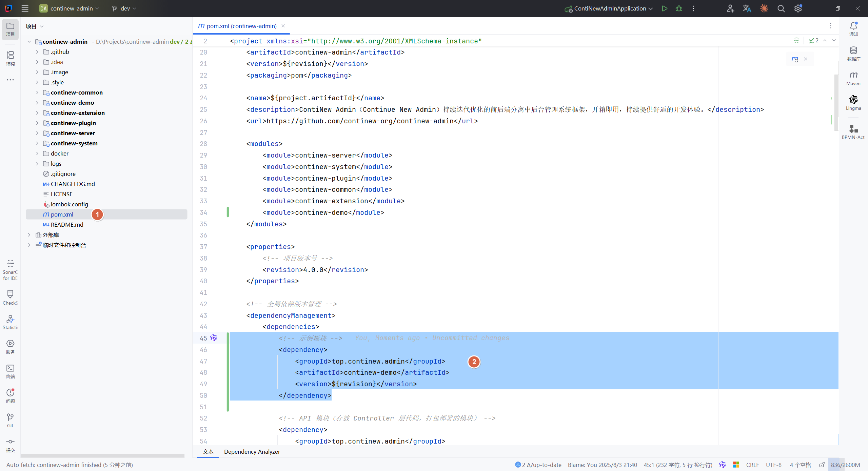Go to next highlighted problem arrow
This screenshot has height=471, width=868.
(834, 41)
